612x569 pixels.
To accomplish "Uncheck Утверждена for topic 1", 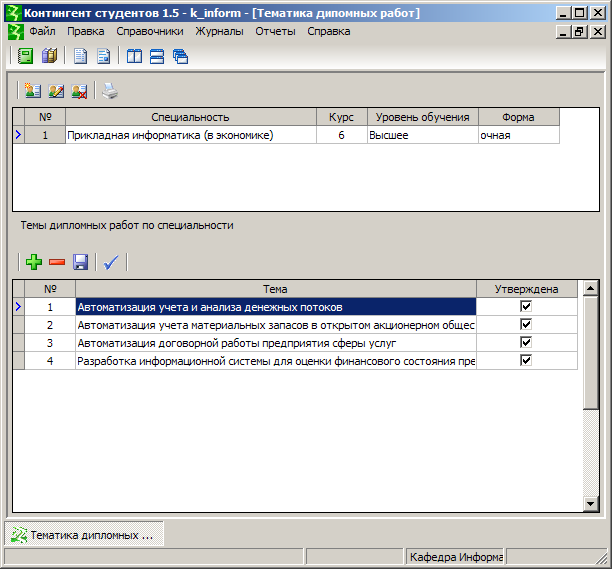I will pos(526,306).
